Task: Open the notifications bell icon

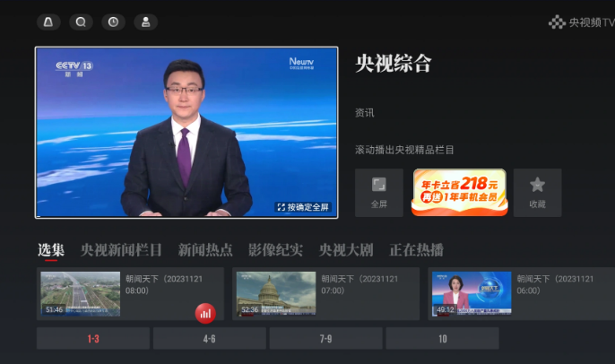Action: [x=48, y=22]
